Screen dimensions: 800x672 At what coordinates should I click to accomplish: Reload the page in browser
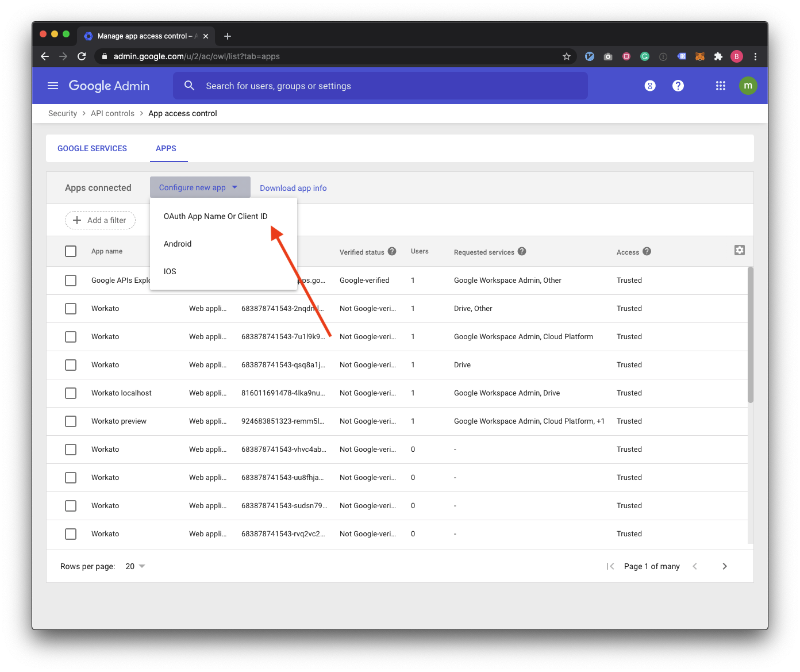(82, 56)
